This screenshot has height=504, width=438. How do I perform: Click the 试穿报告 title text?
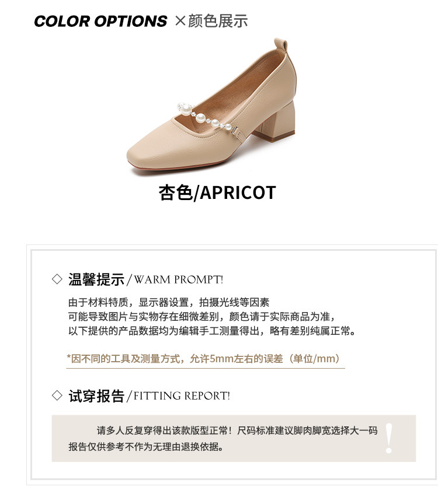point(96,395)
